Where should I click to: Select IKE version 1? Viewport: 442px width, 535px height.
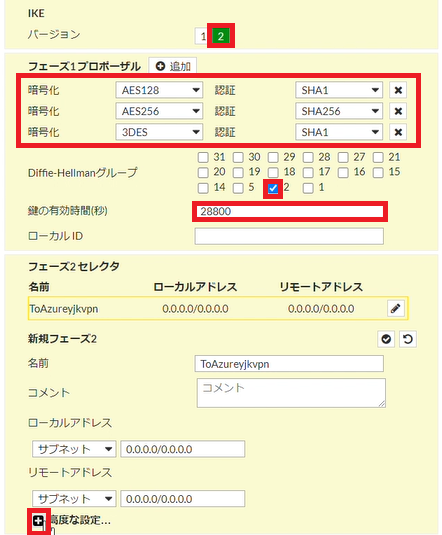pos(203,36)
